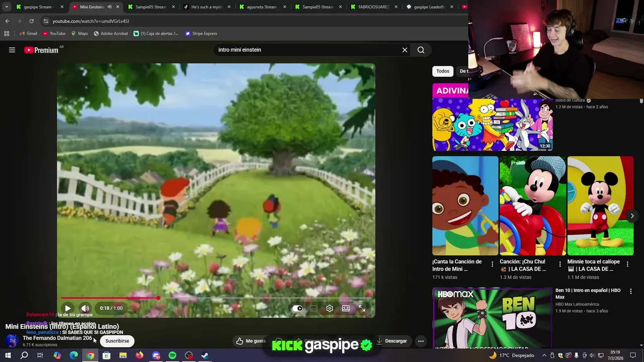
Task: Open The Fernando Dalmatian 206 channel
Action: coord(57,338)
